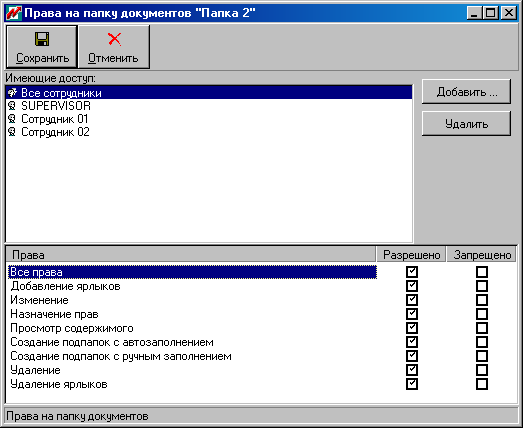
Task: Minimize the Права на папку window
Action: click(x=474, y=13)
